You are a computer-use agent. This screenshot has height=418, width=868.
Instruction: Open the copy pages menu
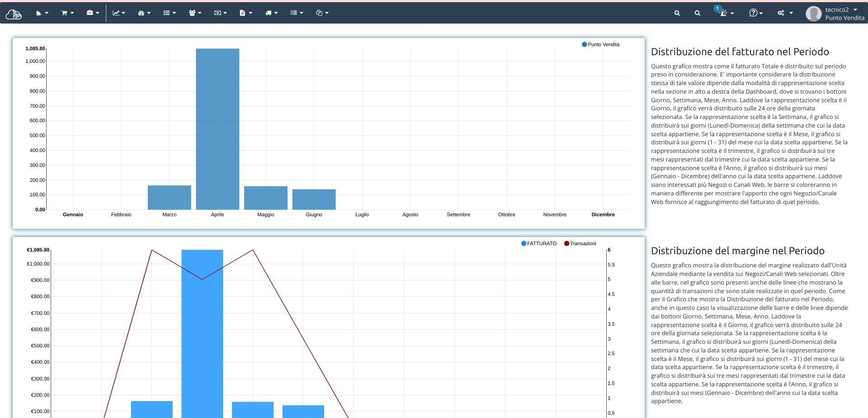coord(319,13)
